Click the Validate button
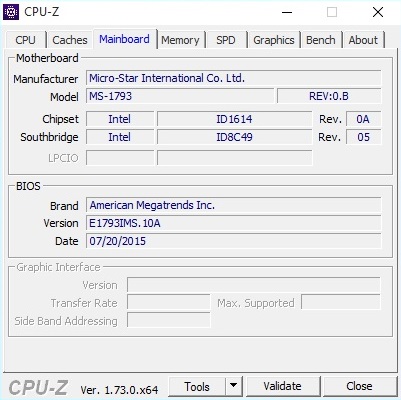 pos(283,386)
